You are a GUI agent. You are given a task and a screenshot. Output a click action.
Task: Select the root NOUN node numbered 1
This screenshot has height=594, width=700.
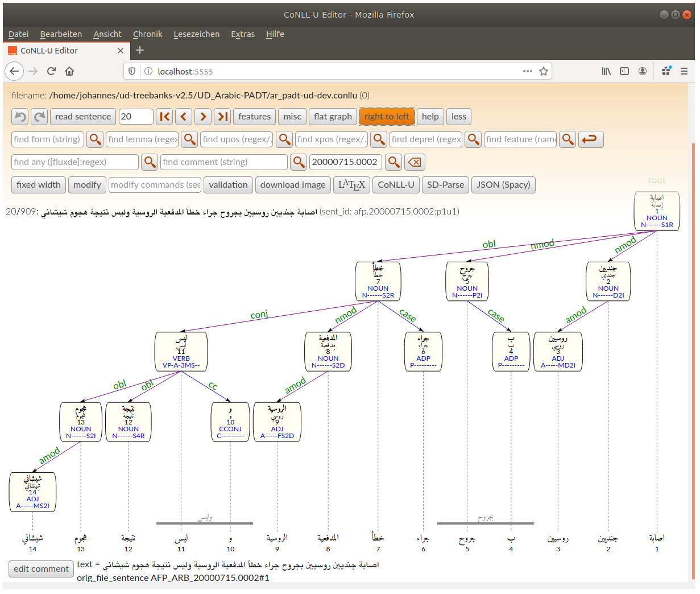point(657,211)
